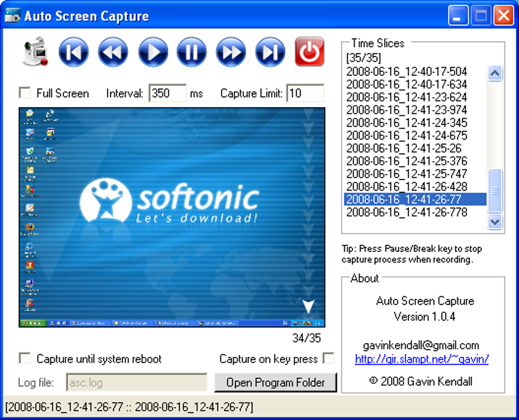Click the red power stop icon
519x420 pixels.
309,51
